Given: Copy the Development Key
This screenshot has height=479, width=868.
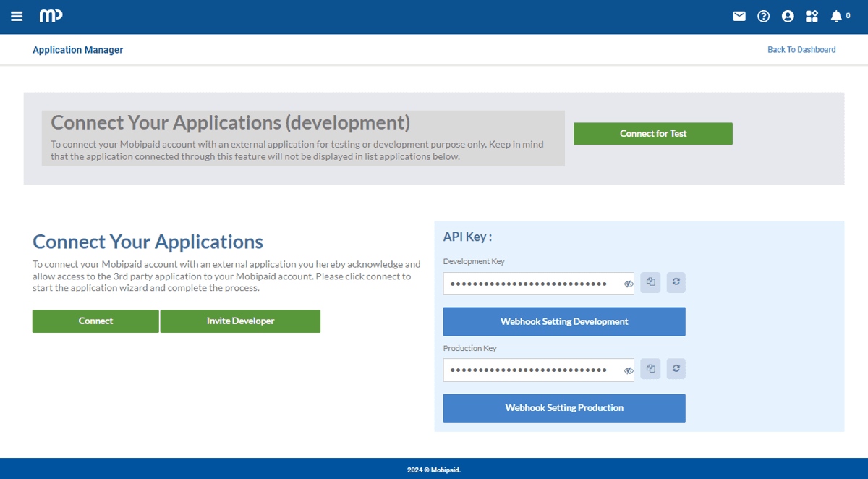Looking at the screenshot, I should click(x=650, y=282).
